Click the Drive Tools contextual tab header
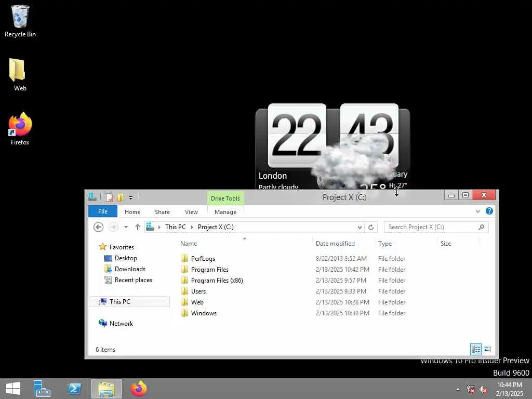 click(225, 198)
